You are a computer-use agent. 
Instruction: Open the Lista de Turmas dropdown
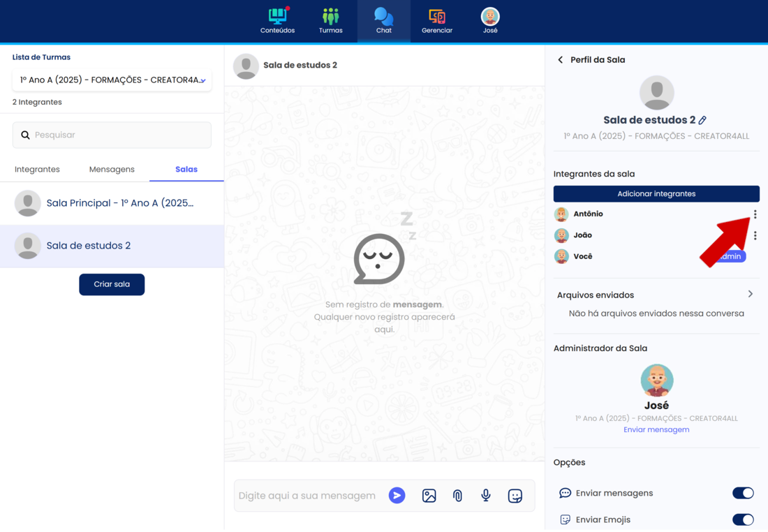112,80
